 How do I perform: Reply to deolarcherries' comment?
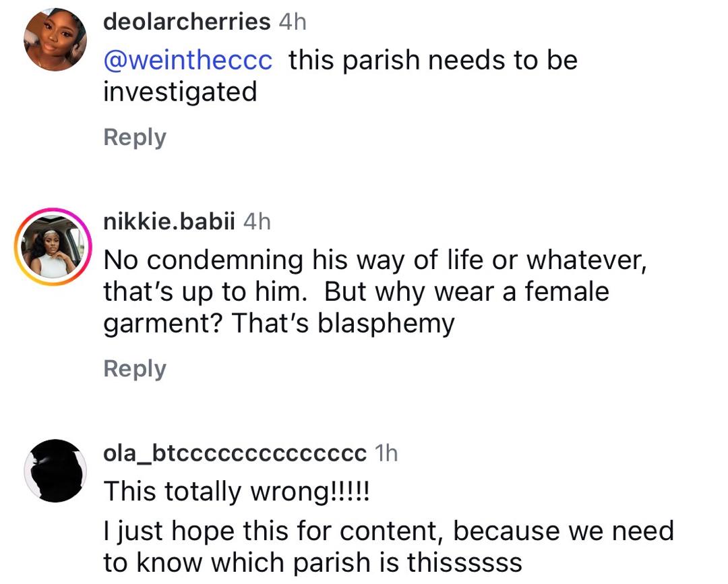[x=134, y=137]
